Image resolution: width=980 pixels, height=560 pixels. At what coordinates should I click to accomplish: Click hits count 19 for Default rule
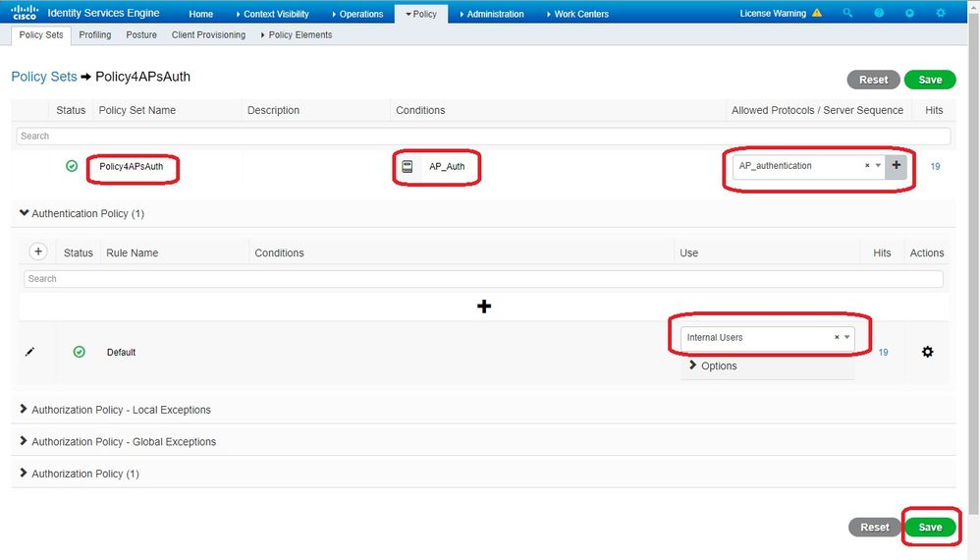883,352
